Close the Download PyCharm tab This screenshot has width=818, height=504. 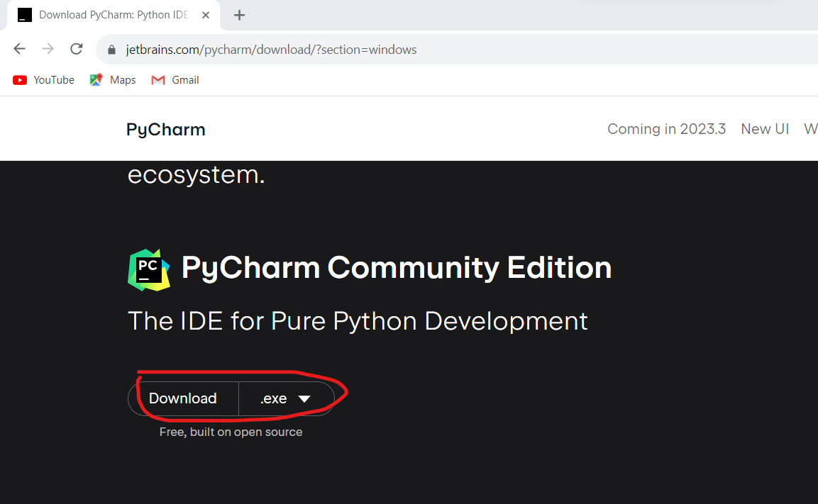[206, 15]
